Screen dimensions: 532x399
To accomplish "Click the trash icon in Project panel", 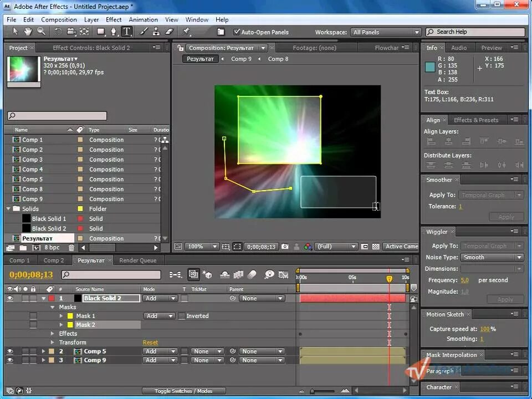I will click(x=71, y=248).
